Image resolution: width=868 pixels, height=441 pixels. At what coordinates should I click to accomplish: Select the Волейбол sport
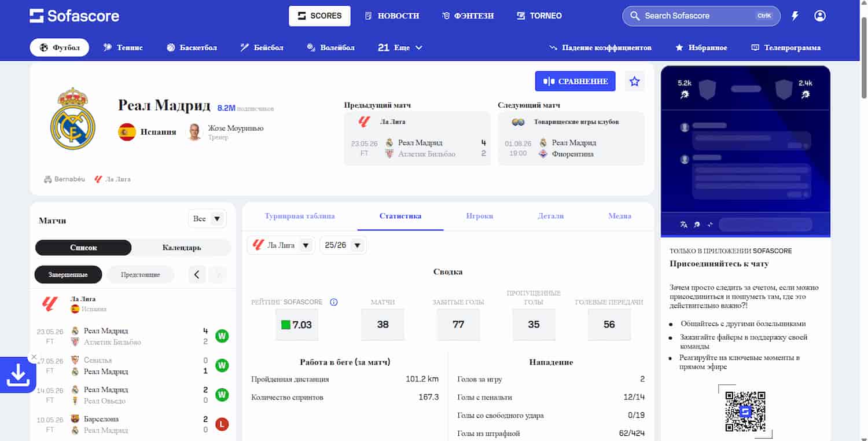[x=330, y=47]
